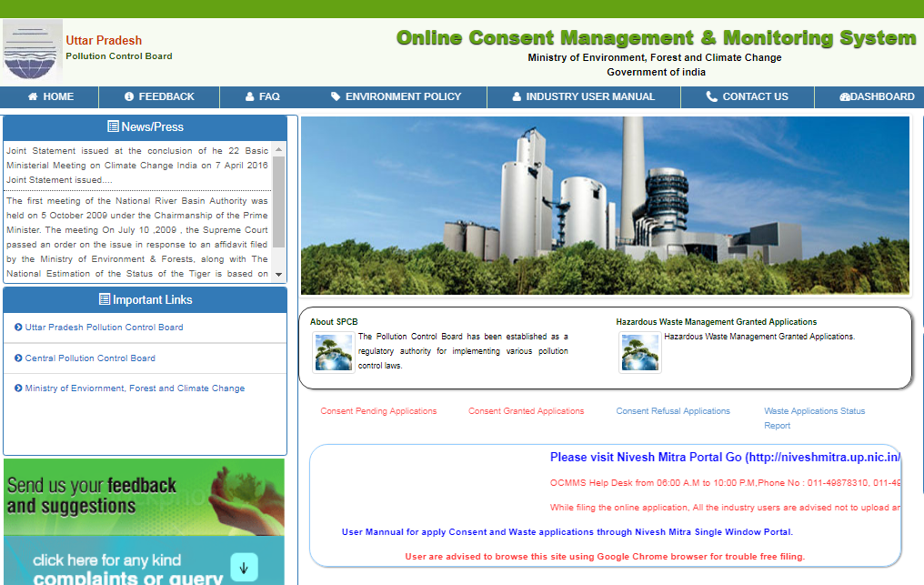Click the news scrollbar up arrow
Screen dimensions: 924x585
tap(278, 150)
